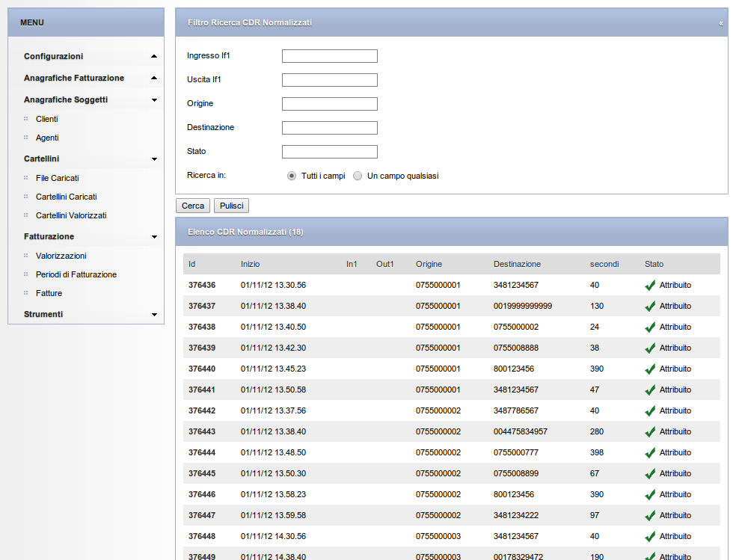Image resolution: width=736 pixels, height=560 pixels.
Task: Click the green checkmark in row 376441
Action: [x=650, y=390]
